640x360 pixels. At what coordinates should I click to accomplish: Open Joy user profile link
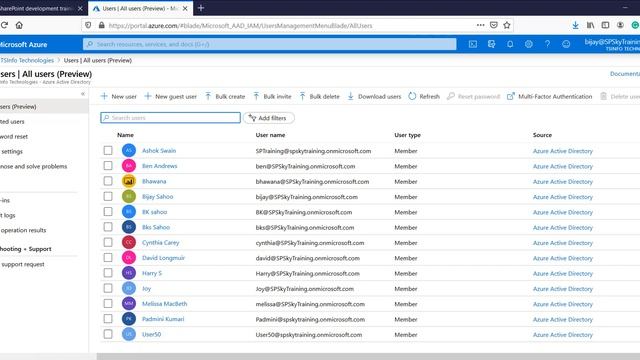(147, 289)
